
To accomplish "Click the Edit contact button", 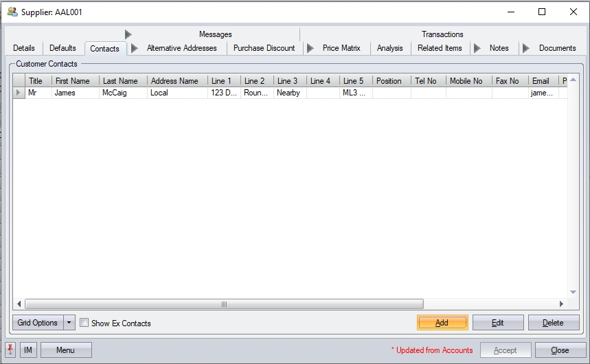I will [498, 323].
